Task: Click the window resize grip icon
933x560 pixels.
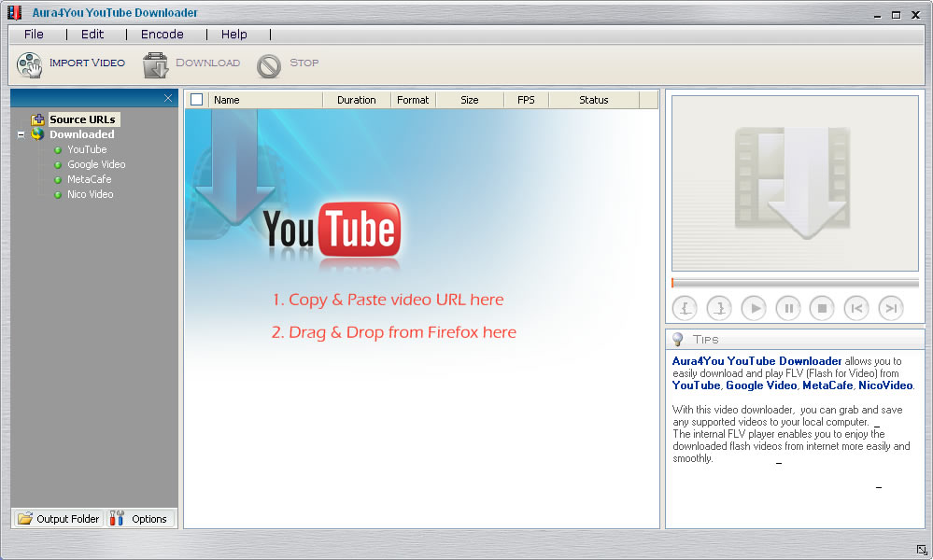Action: (x=921, y=550)
